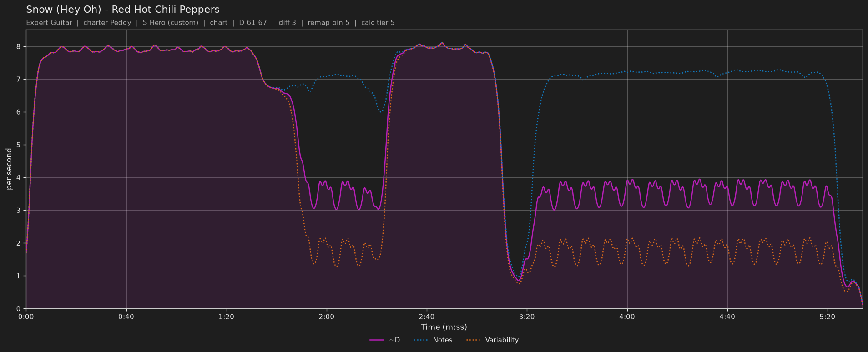Image resolution: width=868 pixels, height=352 pixels.
Task: Click the 3:20 x-axis tick label
Action: click(x=527, y=317)
